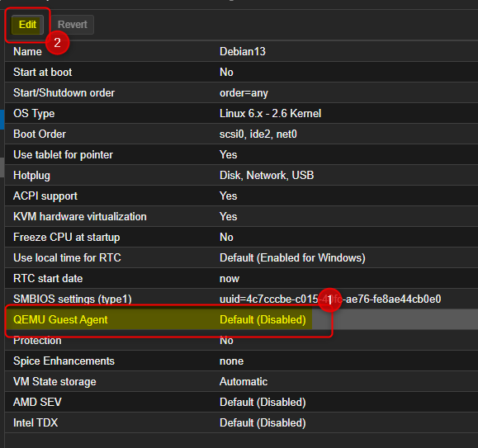Select the SMBIOS settings (type1) row

[241, 299]
